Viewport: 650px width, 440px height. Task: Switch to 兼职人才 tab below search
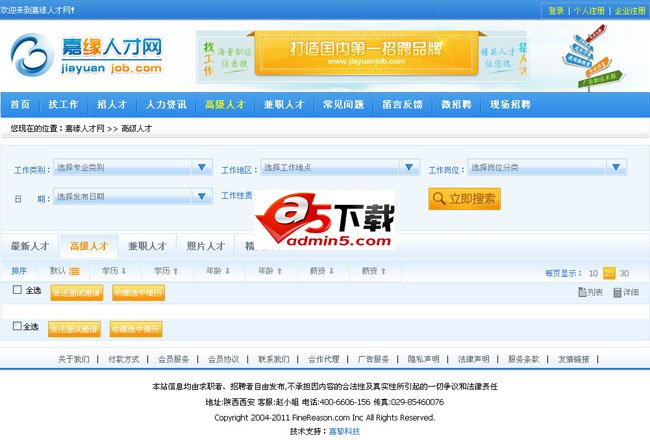pyautogui.click(x=147, y=246)
